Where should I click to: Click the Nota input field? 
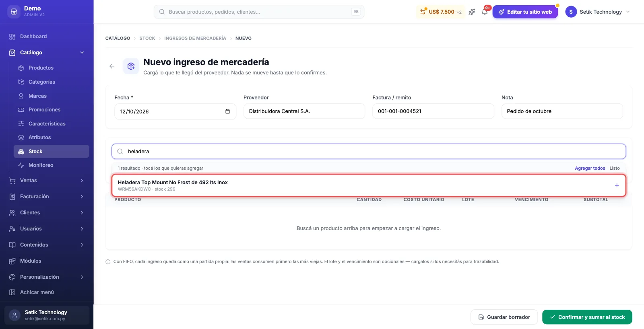[562, 111]
